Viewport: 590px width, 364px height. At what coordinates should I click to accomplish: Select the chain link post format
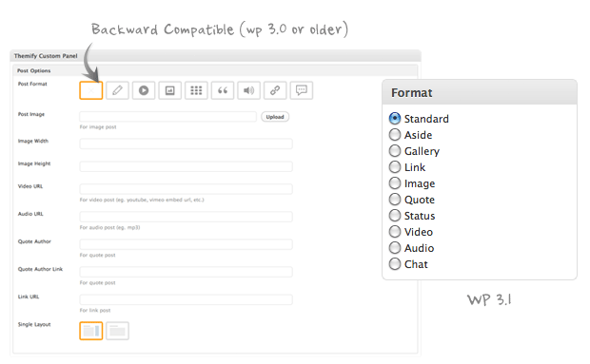[275, 90]
